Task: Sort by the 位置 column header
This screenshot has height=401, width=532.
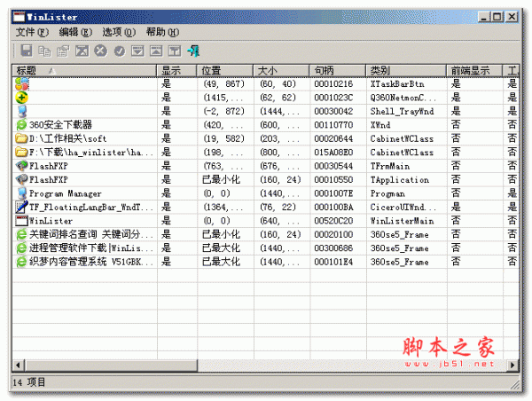Action: [225, 71]
